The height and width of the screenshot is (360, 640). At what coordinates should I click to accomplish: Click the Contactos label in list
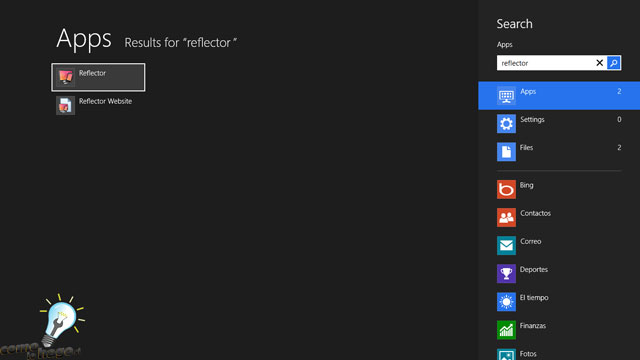tap(535, 213)
